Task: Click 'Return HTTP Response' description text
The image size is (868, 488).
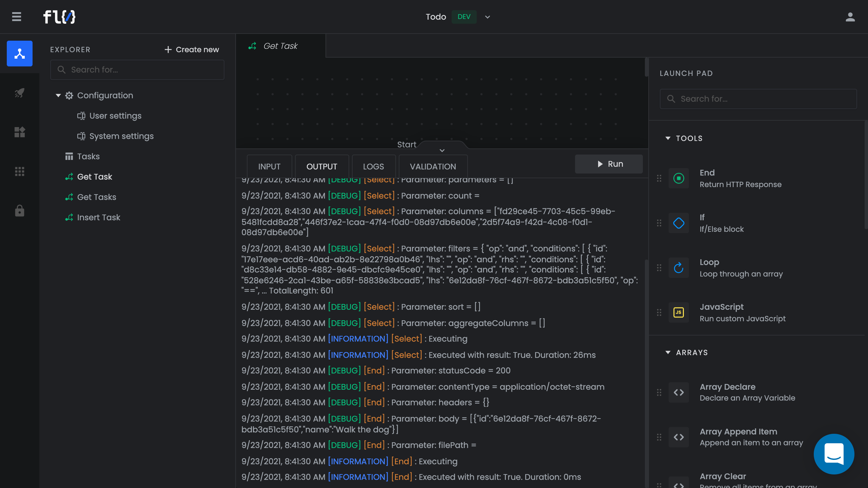Action: tap(741, 184)
